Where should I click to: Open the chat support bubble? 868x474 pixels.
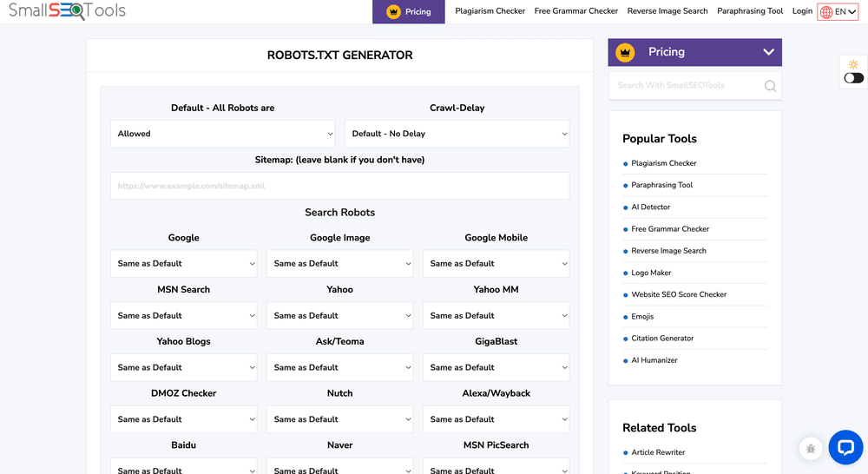845,447
